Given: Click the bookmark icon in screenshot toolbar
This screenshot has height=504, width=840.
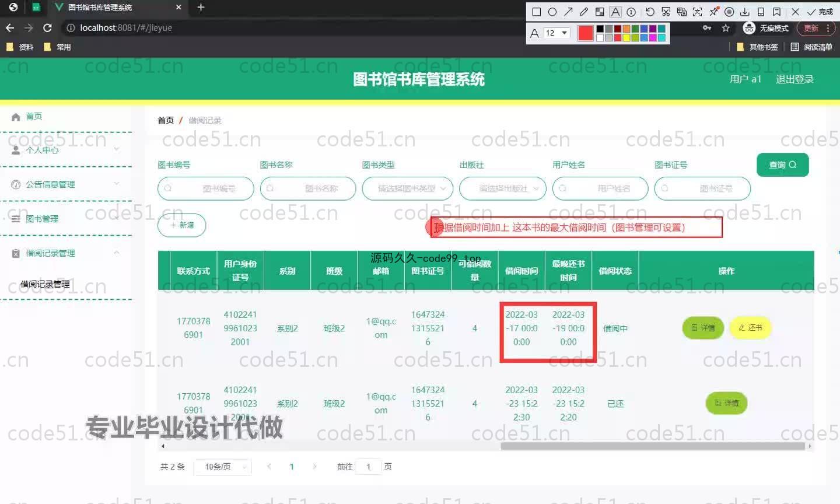Looking at the screenshot, I should [x=776, y=12].
